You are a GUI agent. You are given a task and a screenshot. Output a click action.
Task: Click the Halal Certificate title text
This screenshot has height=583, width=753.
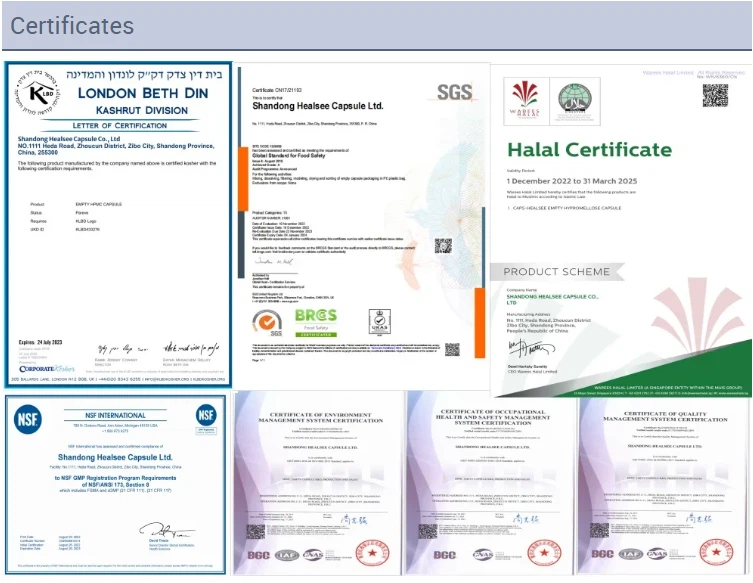coord(589,150)
